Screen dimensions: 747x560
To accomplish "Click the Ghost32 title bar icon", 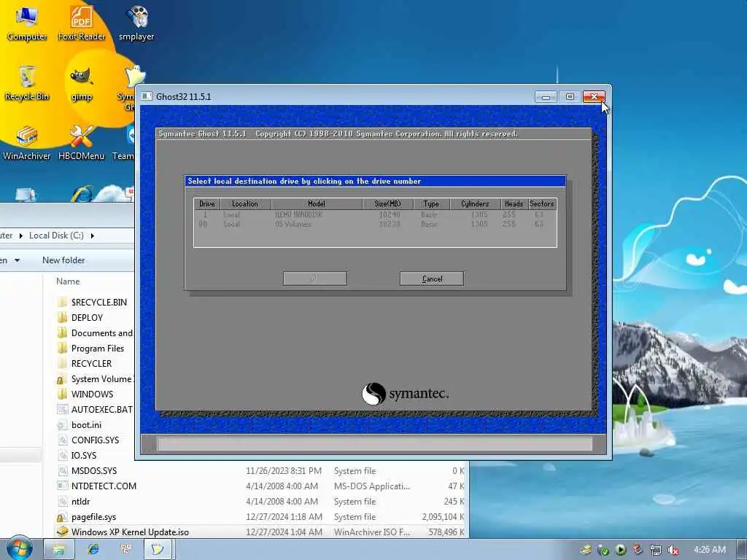I will pos(147,96).
